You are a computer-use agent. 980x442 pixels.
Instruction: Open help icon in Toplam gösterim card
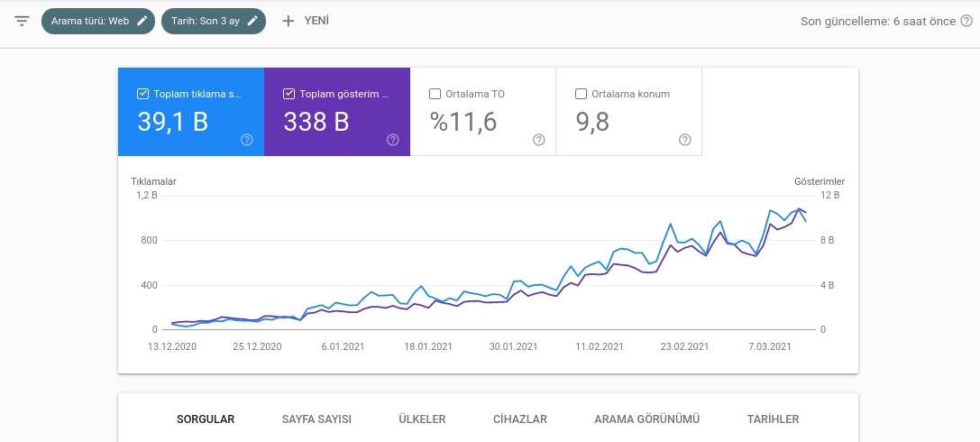[392, 140]
